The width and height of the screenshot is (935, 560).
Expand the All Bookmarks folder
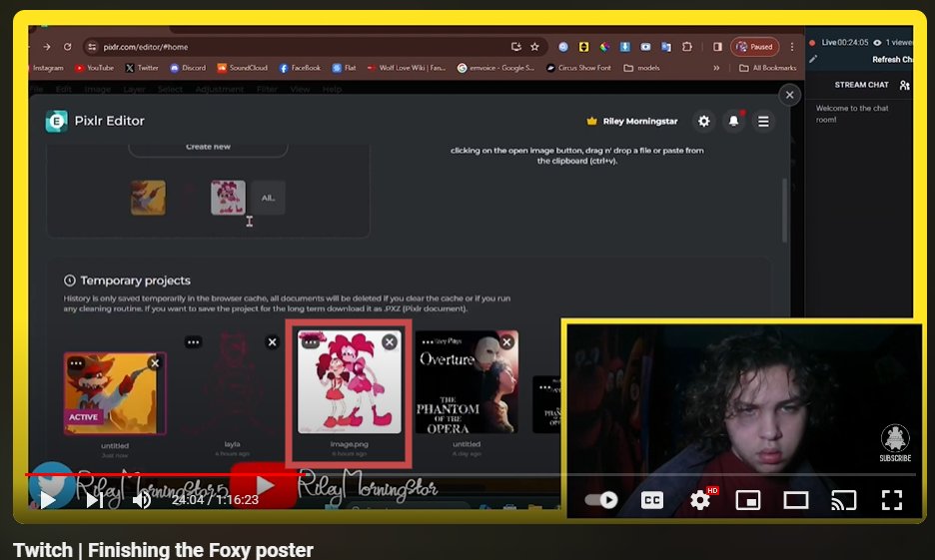767,68
